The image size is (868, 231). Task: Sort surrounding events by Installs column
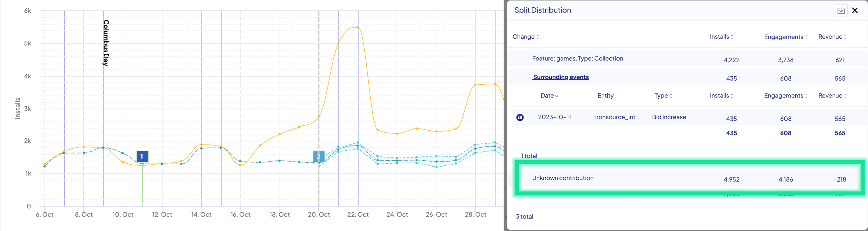coord(721,96)
